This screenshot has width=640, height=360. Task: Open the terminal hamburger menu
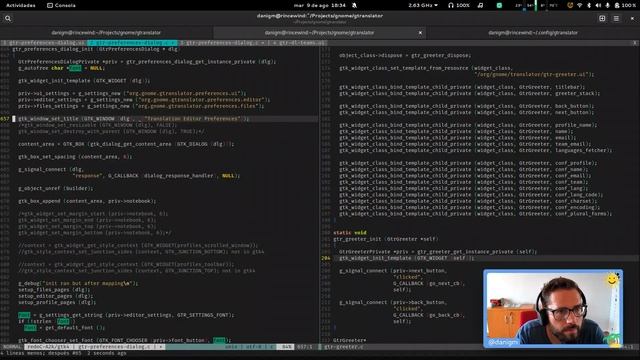pos(616,18)
